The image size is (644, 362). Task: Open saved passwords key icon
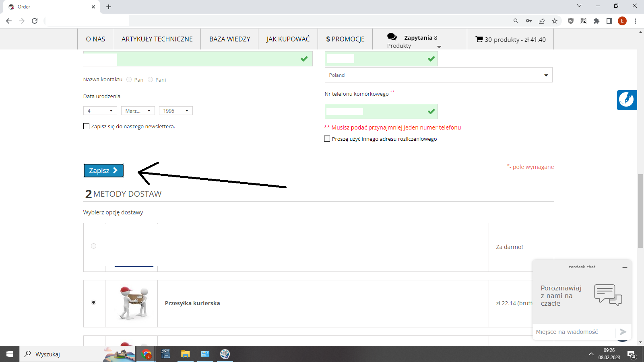click(529, 21)
